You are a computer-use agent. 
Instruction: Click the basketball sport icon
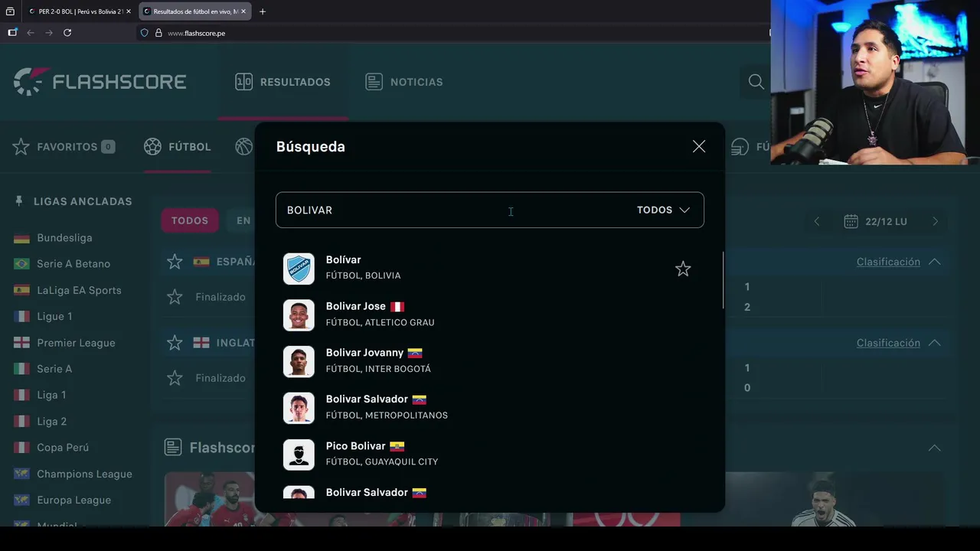tap(244, 146)
